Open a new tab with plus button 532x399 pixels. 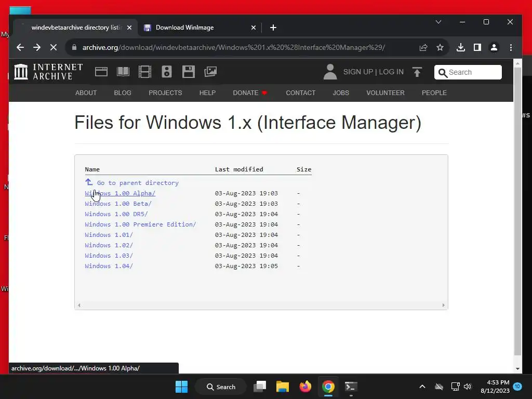(x=273, y=28)
